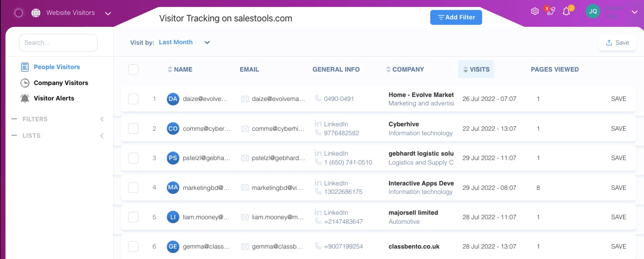Image resolution: width=644 pixels, height=259 pixels.
Task: Select the checkbox for row 4 visitor
Action: (133, 187)
